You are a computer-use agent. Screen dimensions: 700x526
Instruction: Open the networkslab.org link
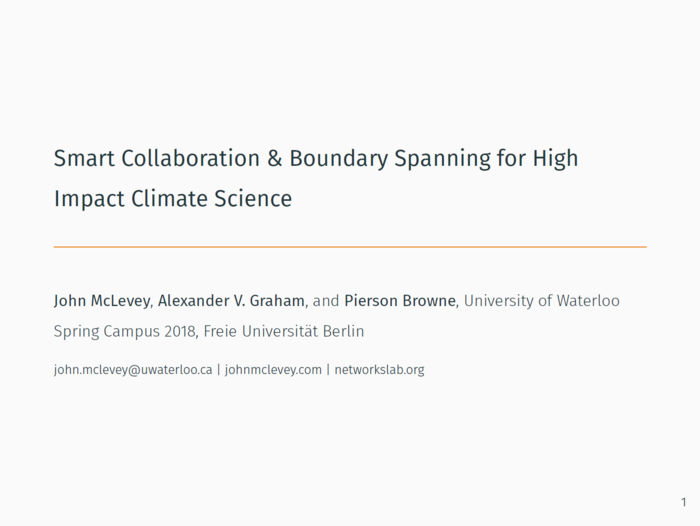click(379, 370)
